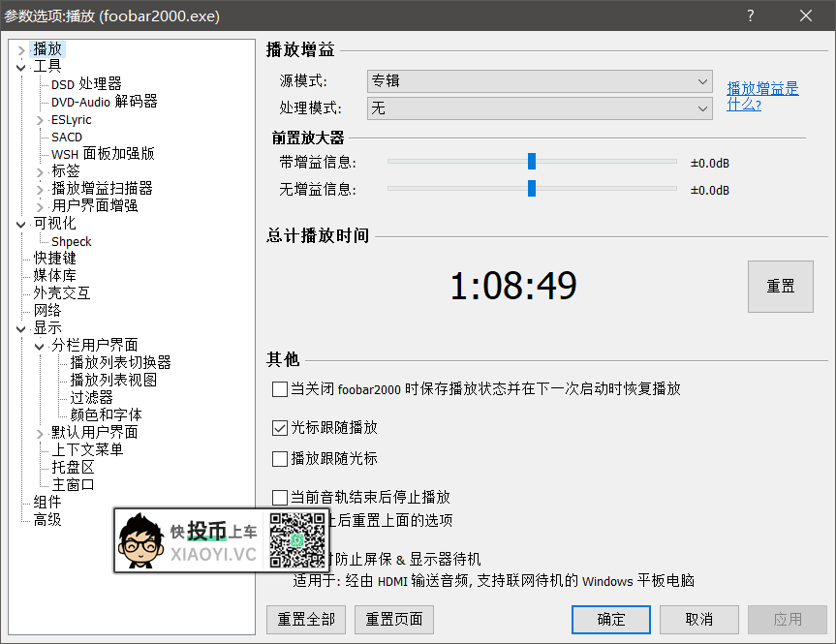Select the 显示 tree item
The width and height of the screenshot is (836, 644).
[47, 328]
